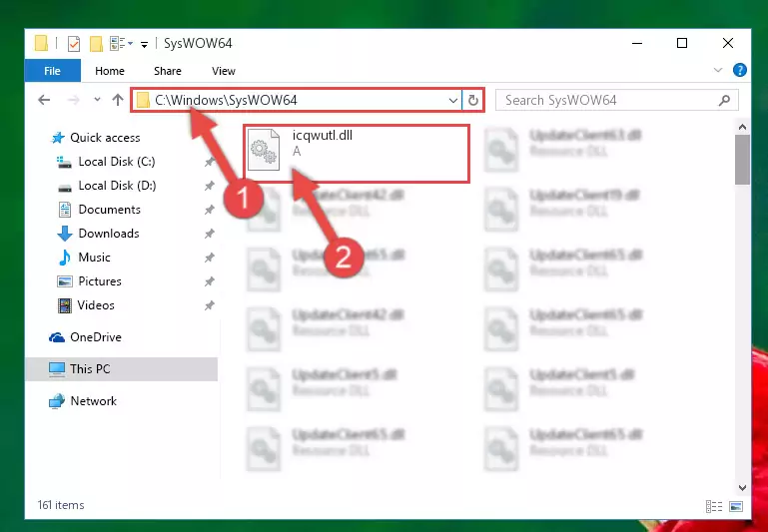Viewport: 768px width, 532px height.
Task: Open the Share ribbon tab
Action: 168,71
